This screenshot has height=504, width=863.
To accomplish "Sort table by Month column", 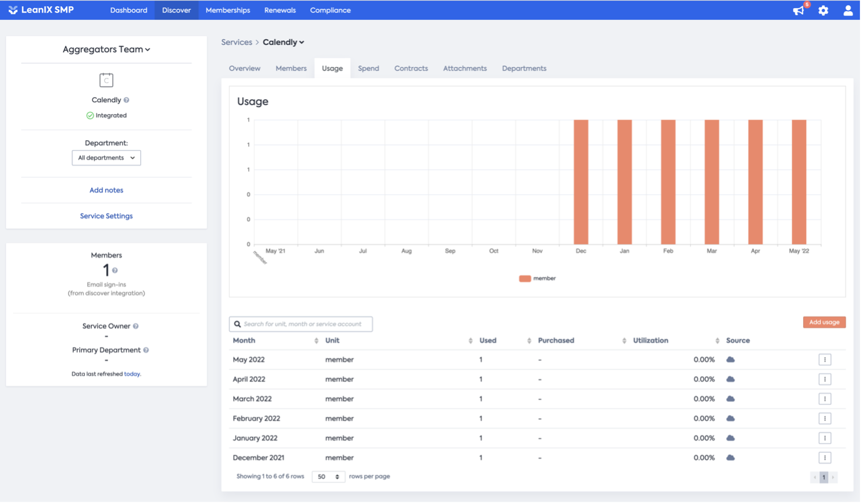I will click(277, 342).
